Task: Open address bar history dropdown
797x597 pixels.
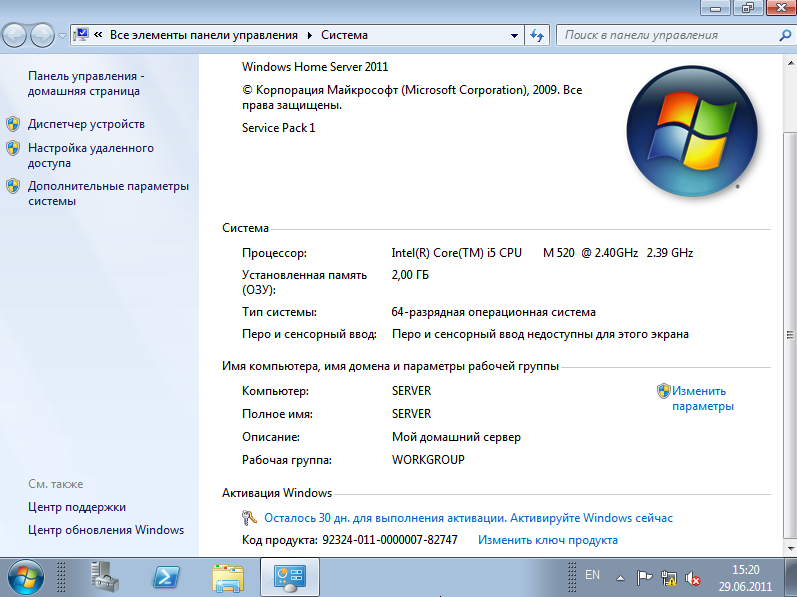Action: [514, 36]
